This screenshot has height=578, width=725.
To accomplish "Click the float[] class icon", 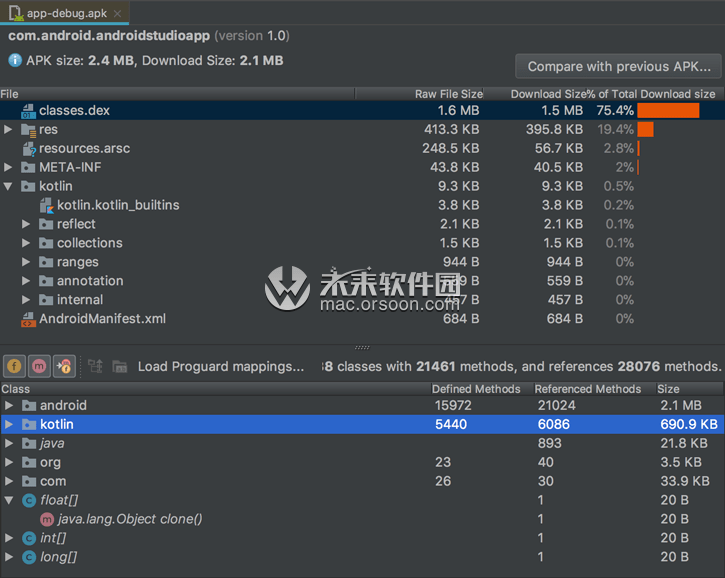I will tap(29, 500).
